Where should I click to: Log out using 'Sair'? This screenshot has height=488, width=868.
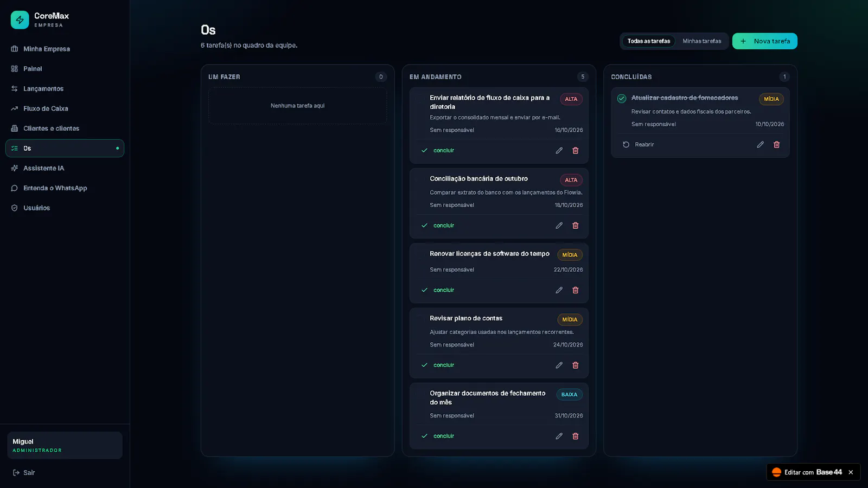click(24, 473)
